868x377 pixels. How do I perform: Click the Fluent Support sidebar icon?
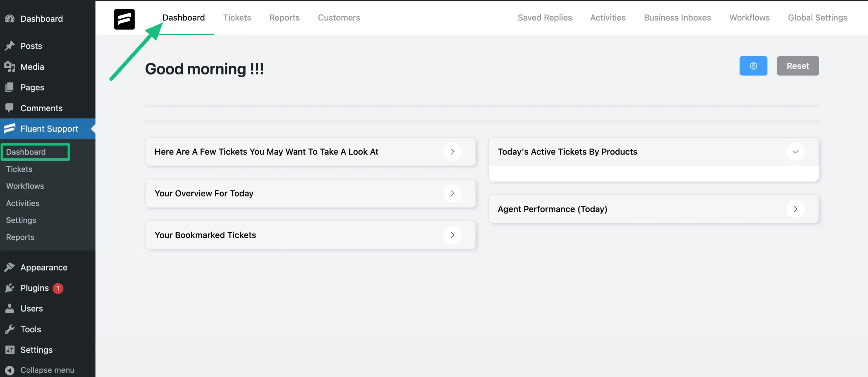coord(10,128)
